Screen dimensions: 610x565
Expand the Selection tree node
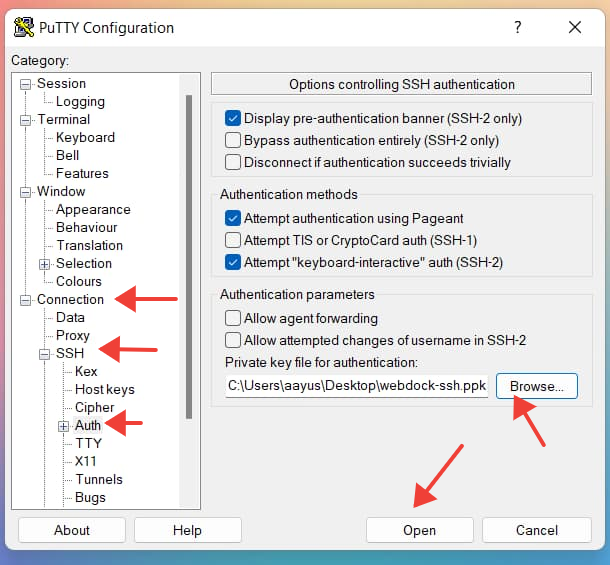[x=44, y=264]
